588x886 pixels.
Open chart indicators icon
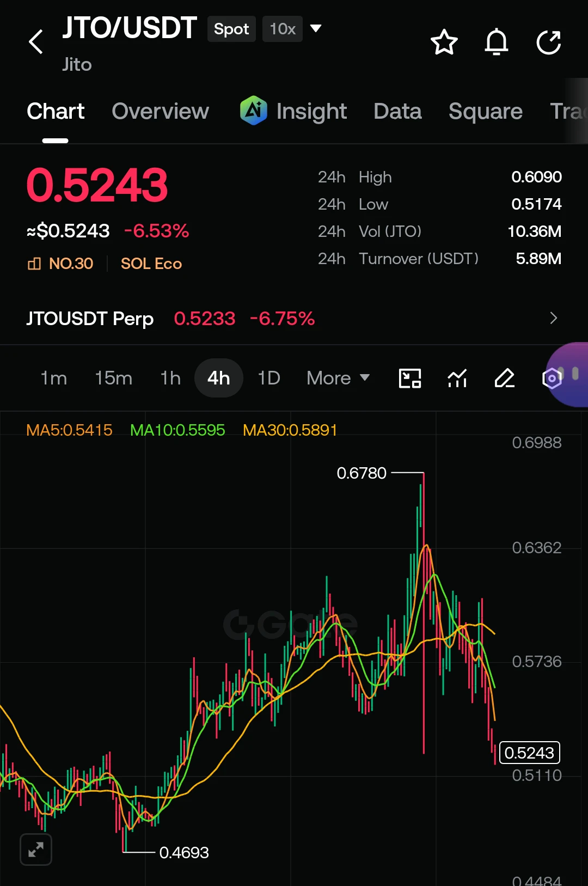[457, 378]
